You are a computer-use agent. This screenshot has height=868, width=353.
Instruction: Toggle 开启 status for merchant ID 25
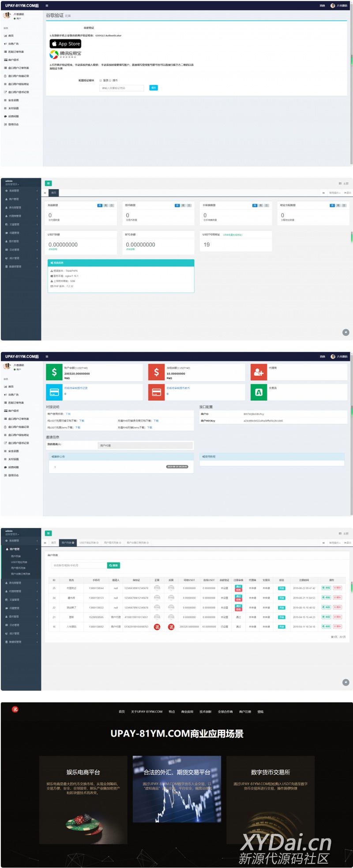[x=282, y=588]
